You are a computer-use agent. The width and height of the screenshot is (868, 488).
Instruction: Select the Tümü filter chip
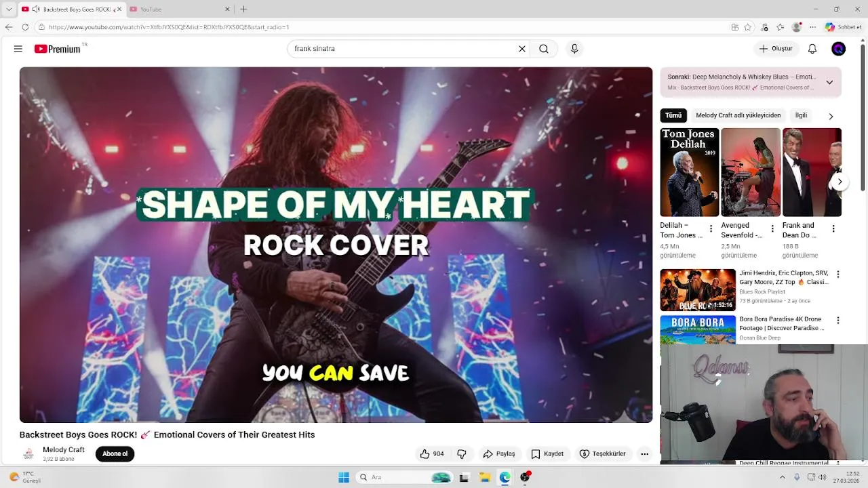pos(673,115)
